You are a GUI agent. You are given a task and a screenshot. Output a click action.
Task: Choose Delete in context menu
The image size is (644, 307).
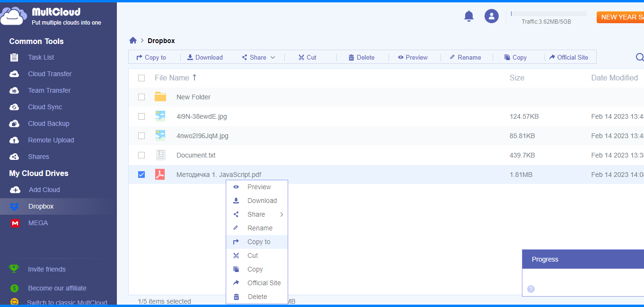pos(257,297)
